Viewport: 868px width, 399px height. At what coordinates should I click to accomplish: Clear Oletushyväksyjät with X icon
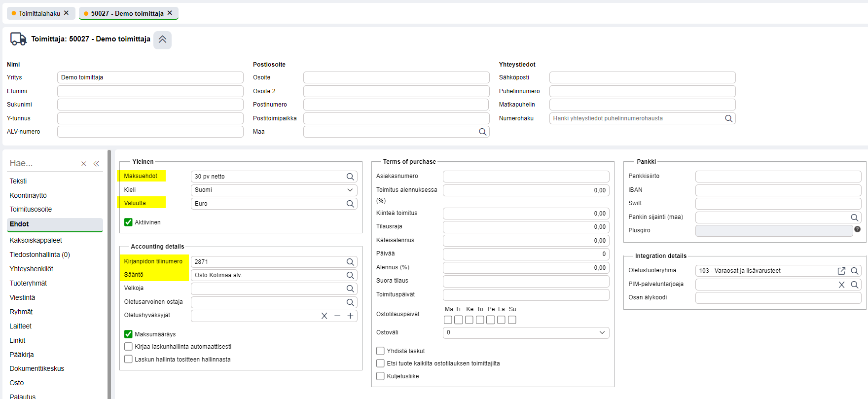pos(324,316)
